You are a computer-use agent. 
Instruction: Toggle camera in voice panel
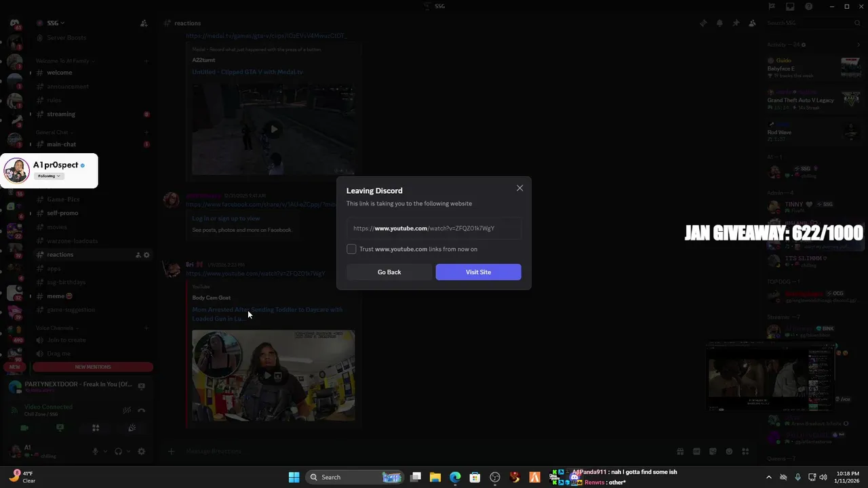pos(24,428)
